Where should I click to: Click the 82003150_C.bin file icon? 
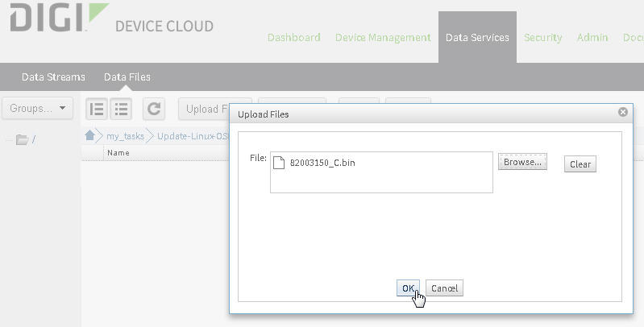(x=280, y=163)
